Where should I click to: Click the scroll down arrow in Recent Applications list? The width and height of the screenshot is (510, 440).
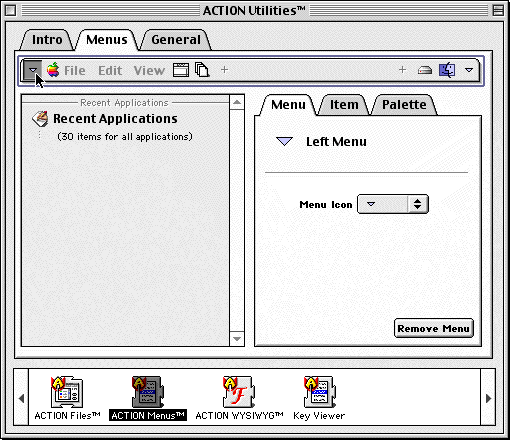(237, 339)
